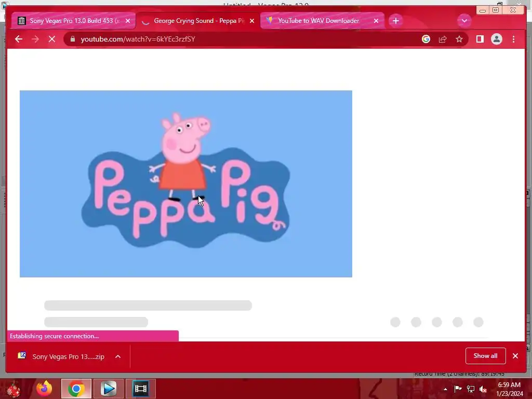Viewport: 532px width, 399px height.
Task: Click the network tray icon
Action: (471, 389)
